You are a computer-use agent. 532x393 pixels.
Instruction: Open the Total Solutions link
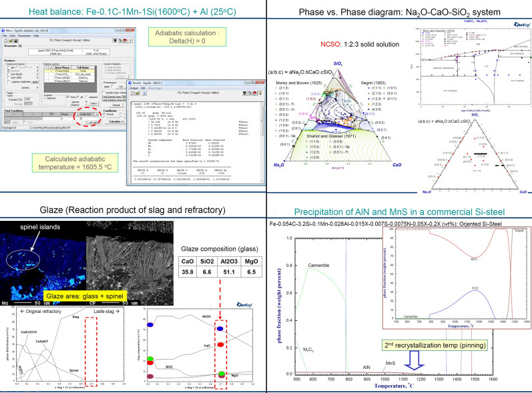(113, 100)
